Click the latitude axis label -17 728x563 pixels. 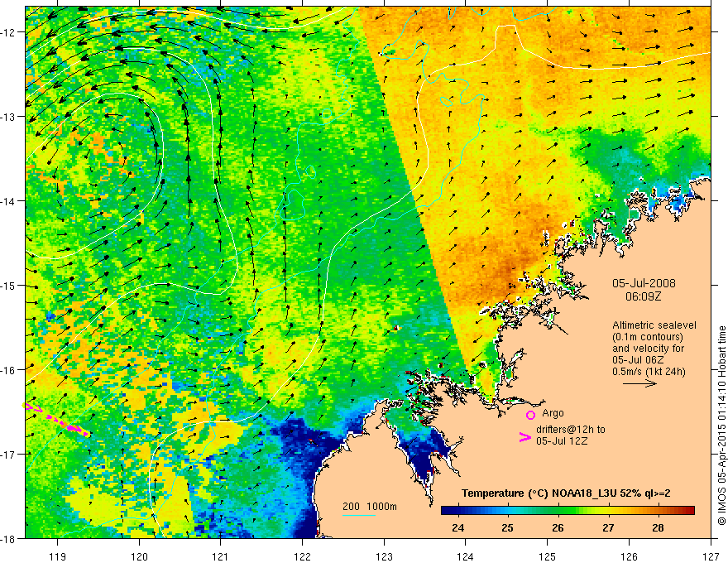point(8,455)
